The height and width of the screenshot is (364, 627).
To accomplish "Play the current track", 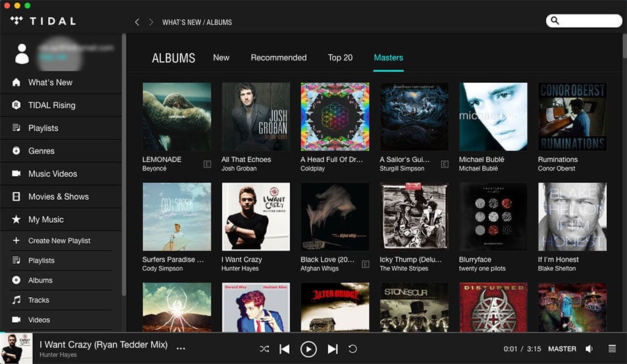I will 309,349.
